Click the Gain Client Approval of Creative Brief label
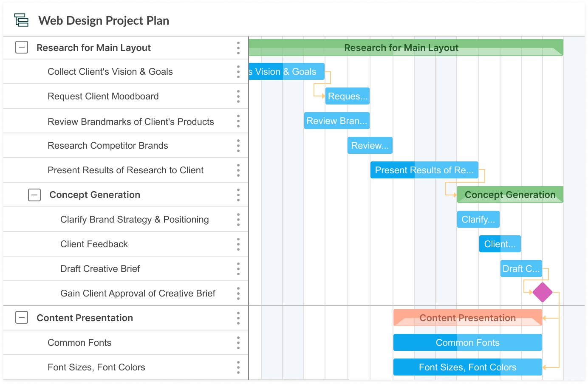Viewport: 588px width, 384px height. point(138,293)
